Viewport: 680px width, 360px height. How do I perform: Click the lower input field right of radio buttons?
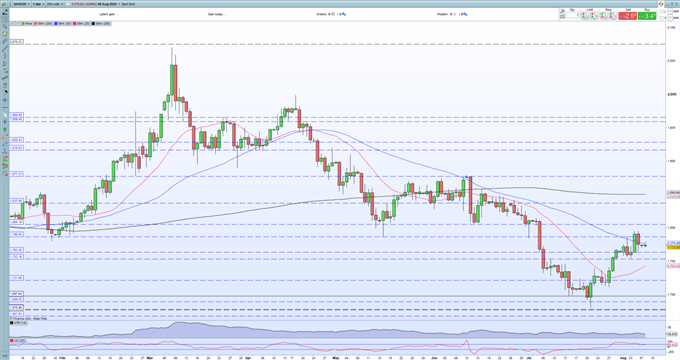click(670, 17)
